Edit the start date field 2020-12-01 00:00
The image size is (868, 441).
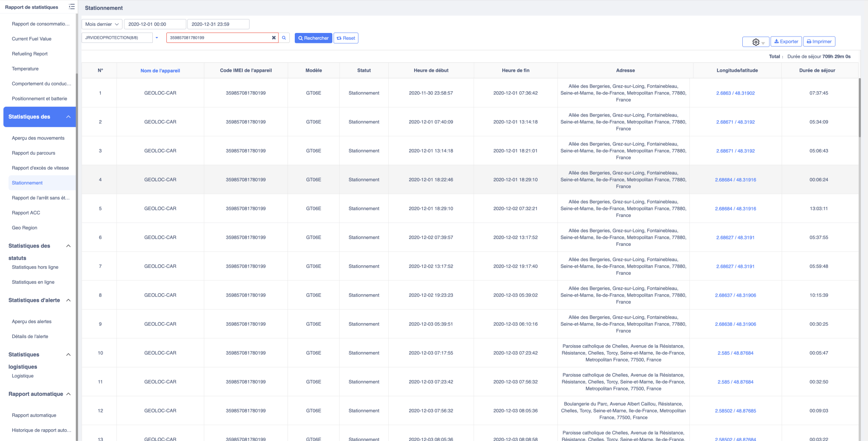tap(154, 24)
